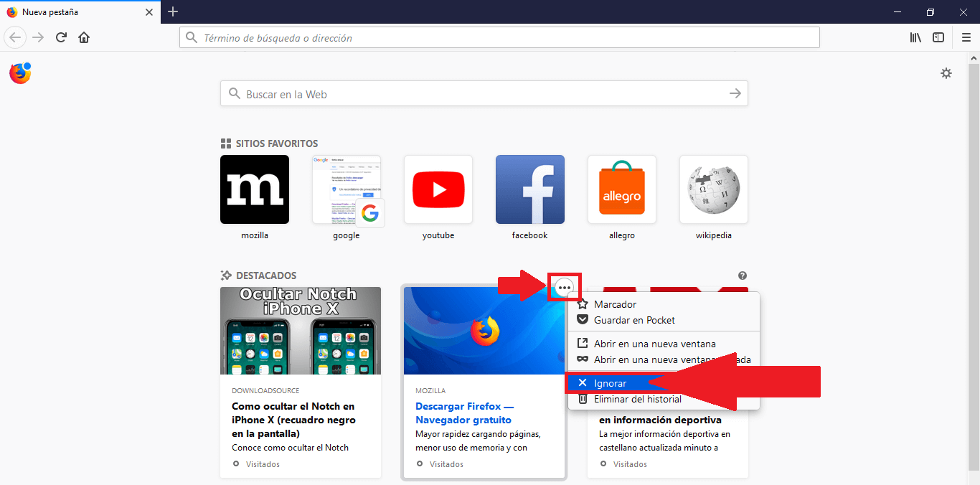Show sidebars using the sidebar icon
This screenshot has width=980, height=485.
click(x=938, y=37)
